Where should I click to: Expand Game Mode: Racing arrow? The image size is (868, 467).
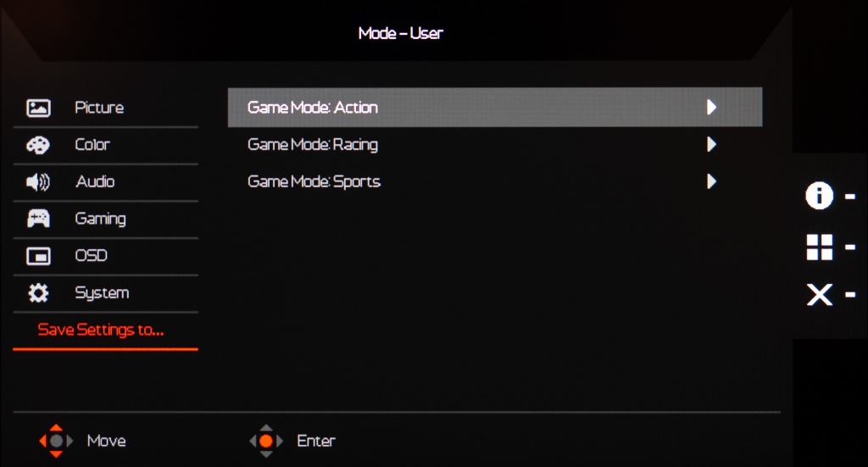point(711,144)
